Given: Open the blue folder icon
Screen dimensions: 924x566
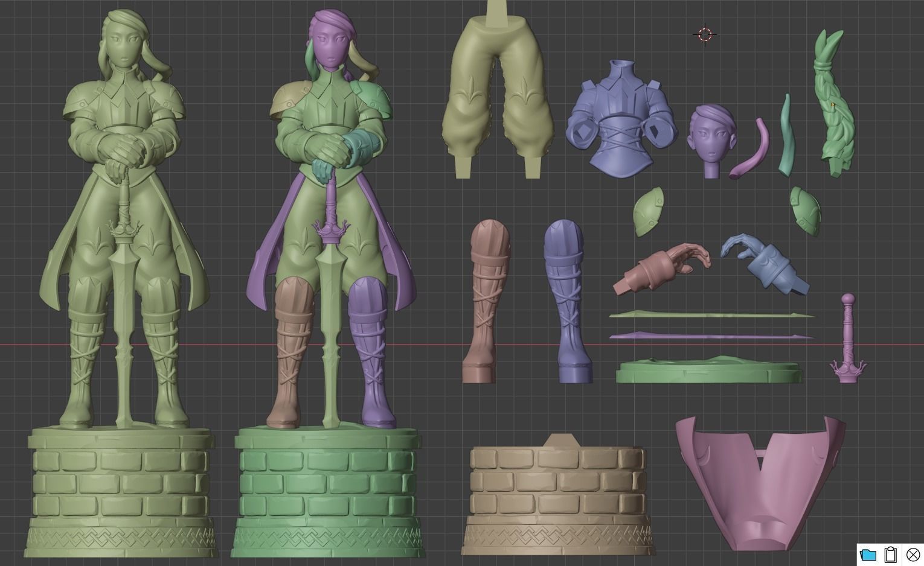Looking at the screenshot, I should click(x=868, y=554).
